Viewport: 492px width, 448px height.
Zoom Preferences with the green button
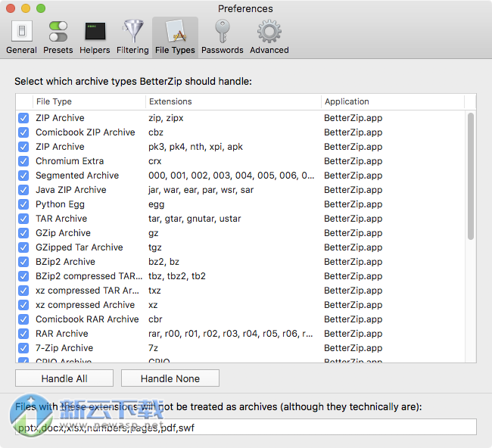click(x=41, y=8)
